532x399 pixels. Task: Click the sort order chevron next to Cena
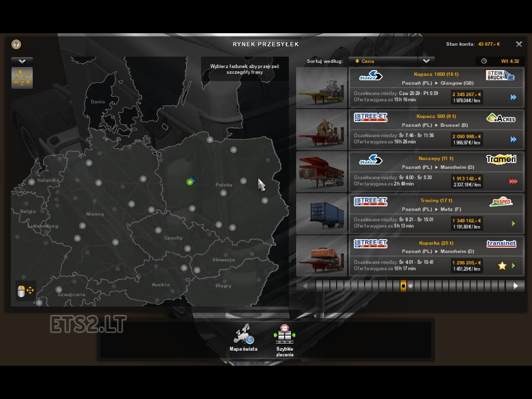pyautogui.click(x=426, y=61)
